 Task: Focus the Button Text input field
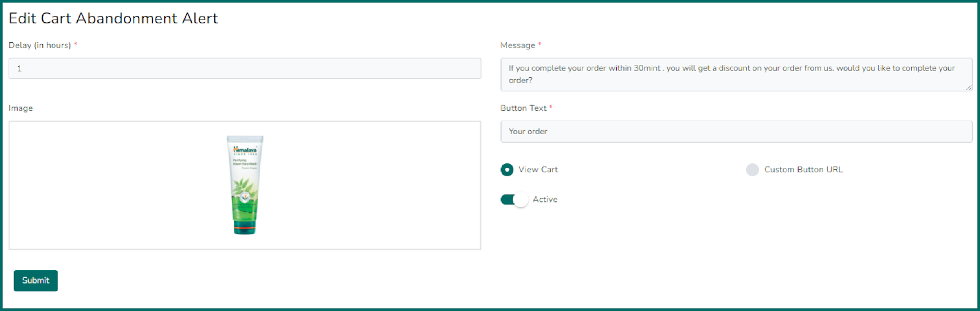click(736, 132)
